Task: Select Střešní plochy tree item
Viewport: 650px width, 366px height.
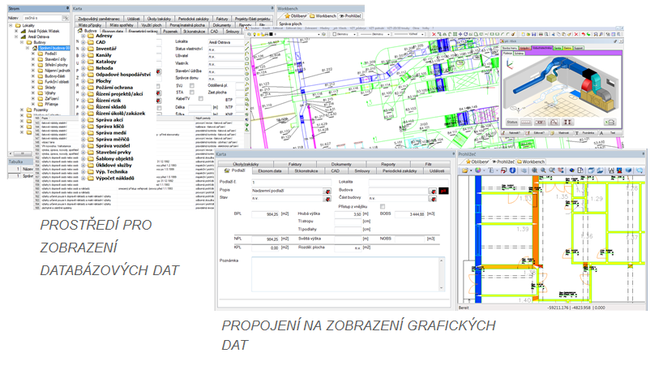Action: click(56, 65)
